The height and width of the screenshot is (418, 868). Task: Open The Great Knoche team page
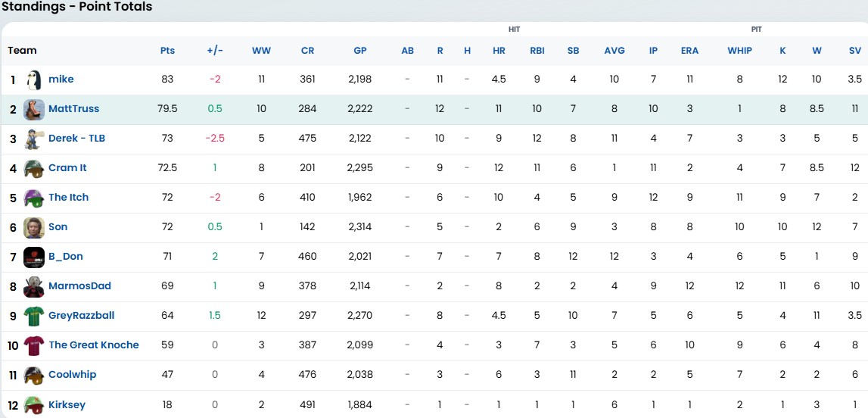pyautogui.click(x=94, y=345)
